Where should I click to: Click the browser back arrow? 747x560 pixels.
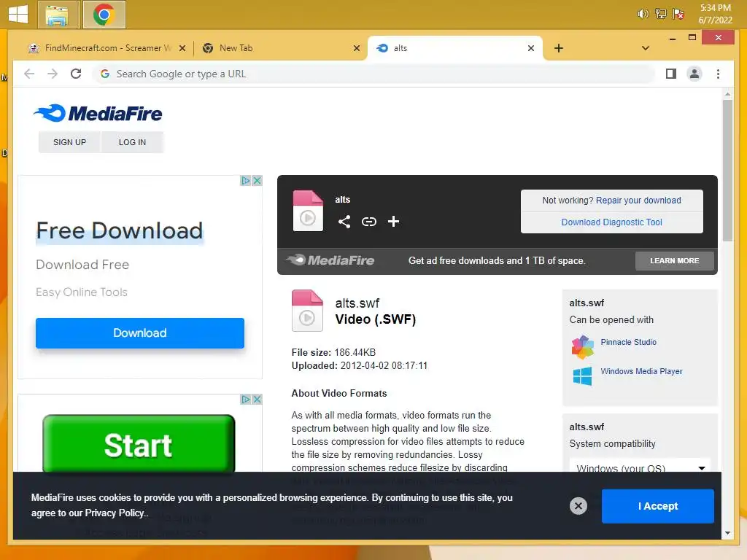[x=29, y=74]
